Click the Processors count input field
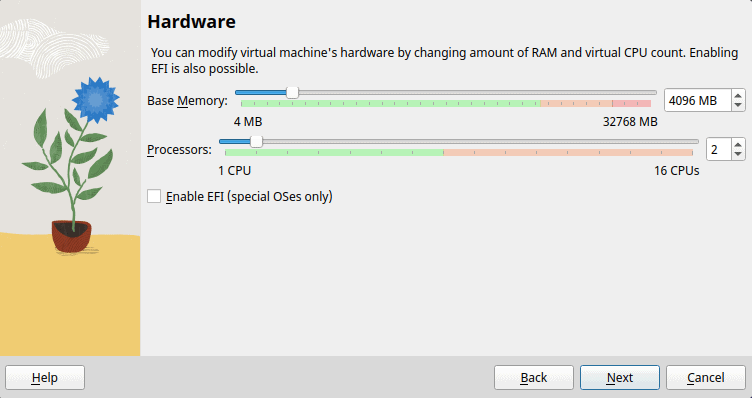 click(718, 149)
